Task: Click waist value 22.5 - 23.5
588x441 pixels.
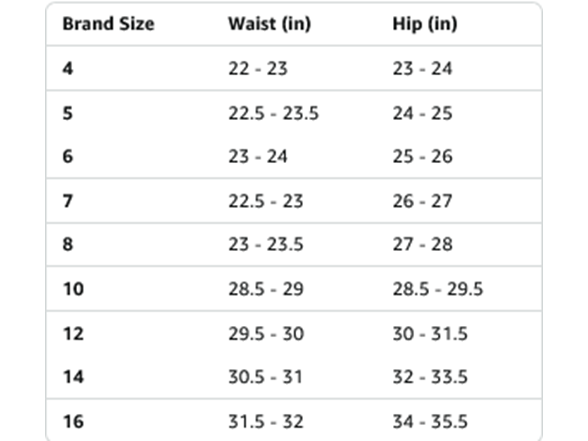Action: point(274,113)
